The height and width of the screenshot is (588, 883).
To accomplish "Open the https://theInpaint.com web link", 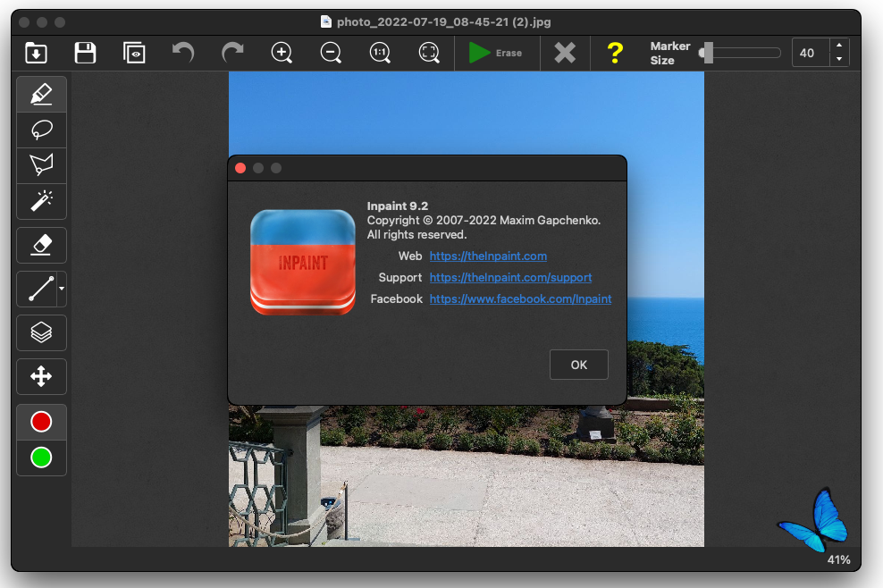I will coord(488,256).
